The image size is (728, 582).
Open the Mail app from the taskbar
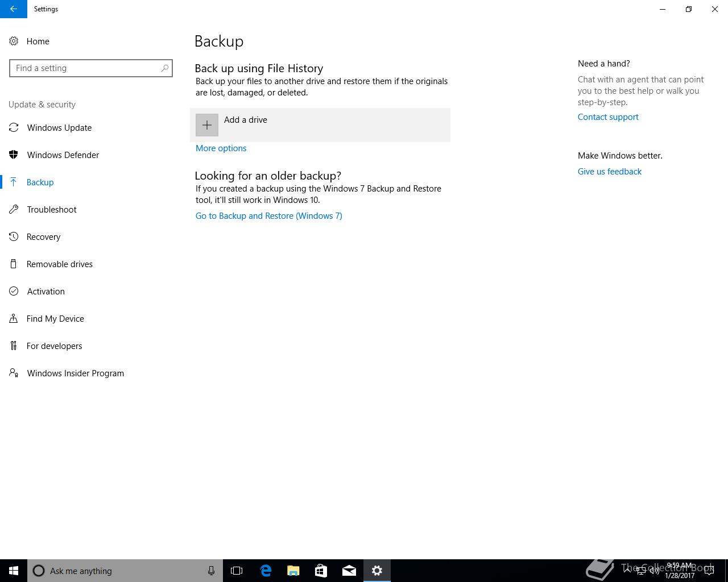pyautogui.click(x=349, y=571)
